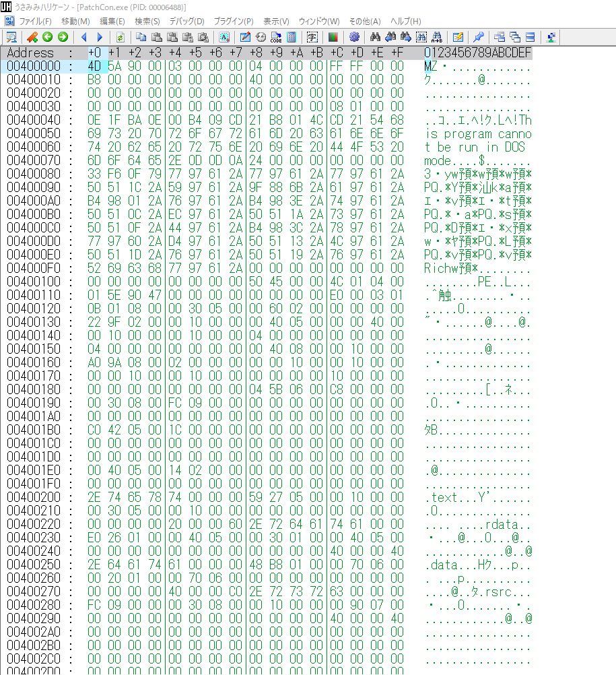
Task: Open the 編集(E) menu
Action: click(x=112, y=21)
